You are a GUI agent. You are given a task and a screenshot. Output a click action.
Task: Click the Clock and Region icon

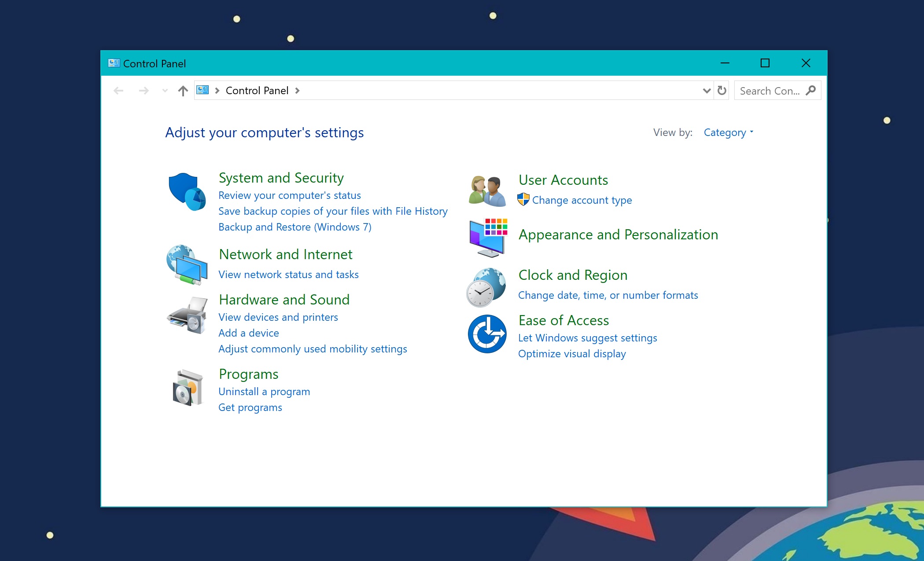(x=486, y=287)
